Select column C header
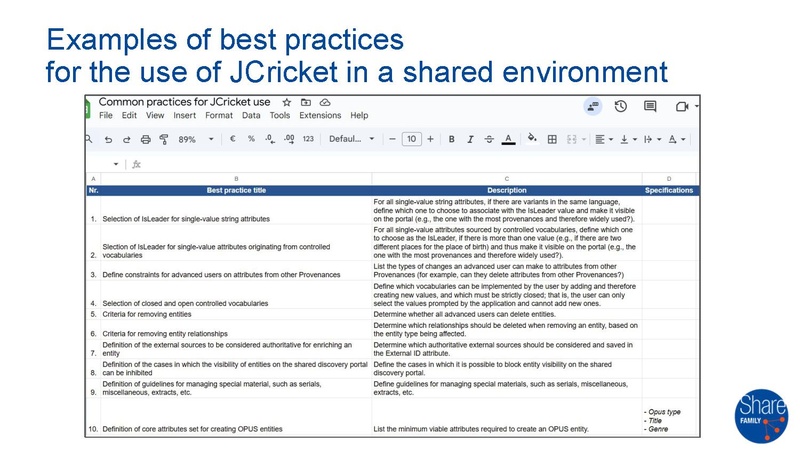 [507, 179]
